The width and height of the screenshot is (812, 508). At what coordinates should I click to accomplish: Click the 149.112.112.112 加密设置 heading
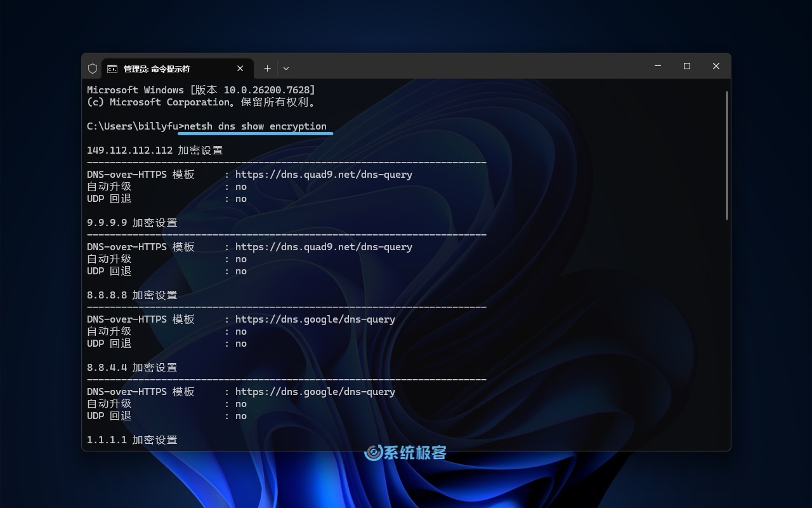(x=154, y=150)
